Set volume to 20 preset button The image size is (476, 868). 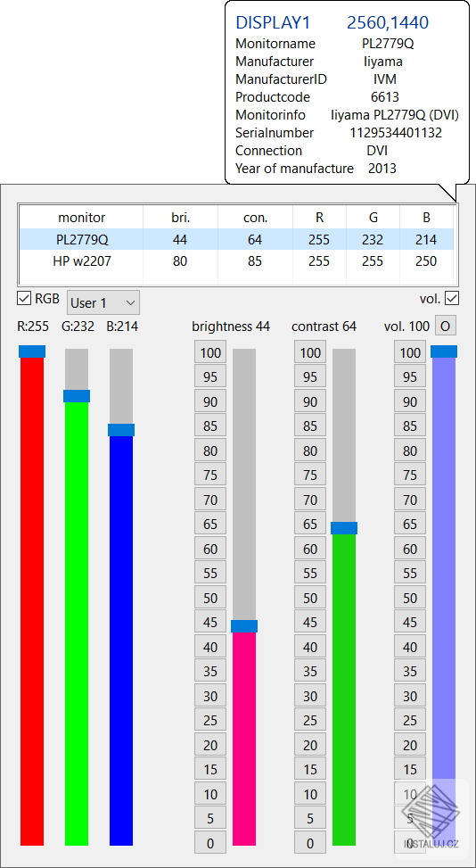tap(410, 746)
